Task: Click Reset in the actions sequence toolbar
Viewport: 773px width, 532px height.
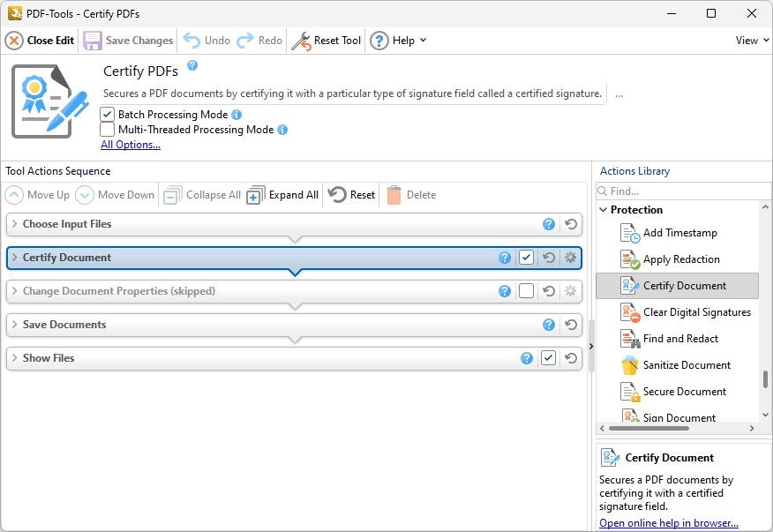Action: click(352, 195)
